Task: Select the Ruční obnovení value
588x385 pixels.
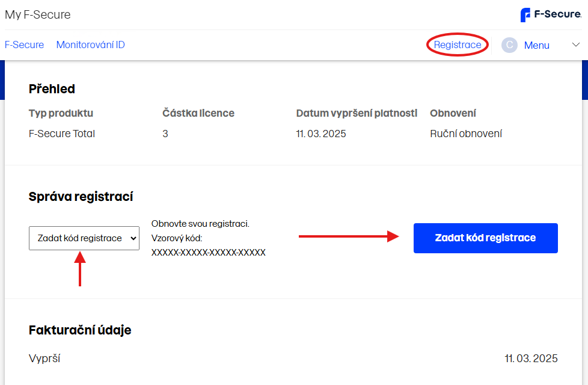Action: pos(466,134)
